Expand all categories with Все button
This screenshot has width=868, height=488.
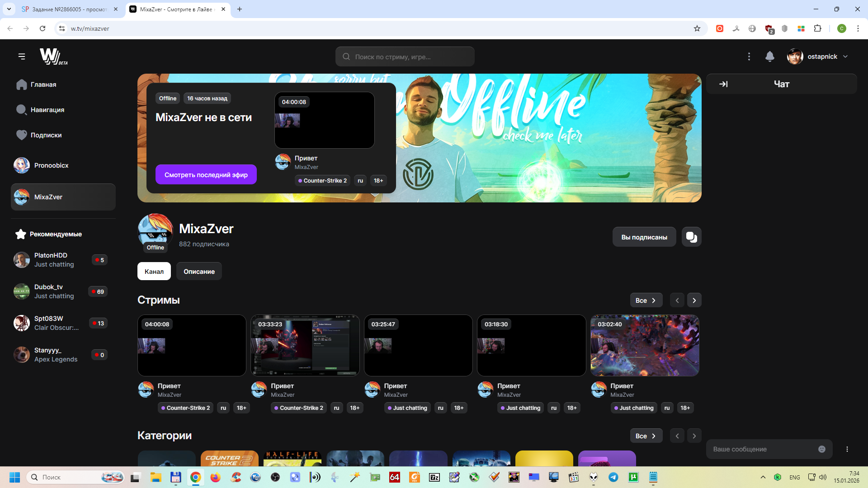pyautogui.click(x=646, y=436)
